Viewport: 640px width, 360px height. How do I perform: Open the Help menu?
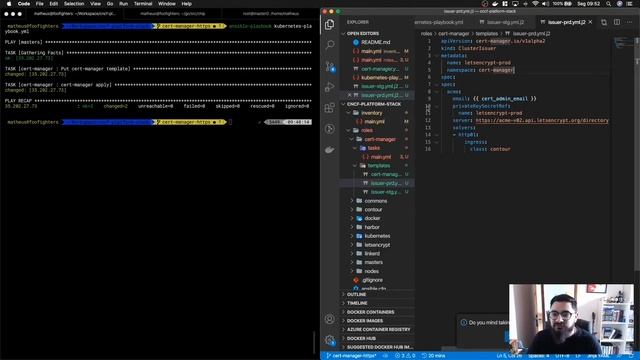click(187, 4)
